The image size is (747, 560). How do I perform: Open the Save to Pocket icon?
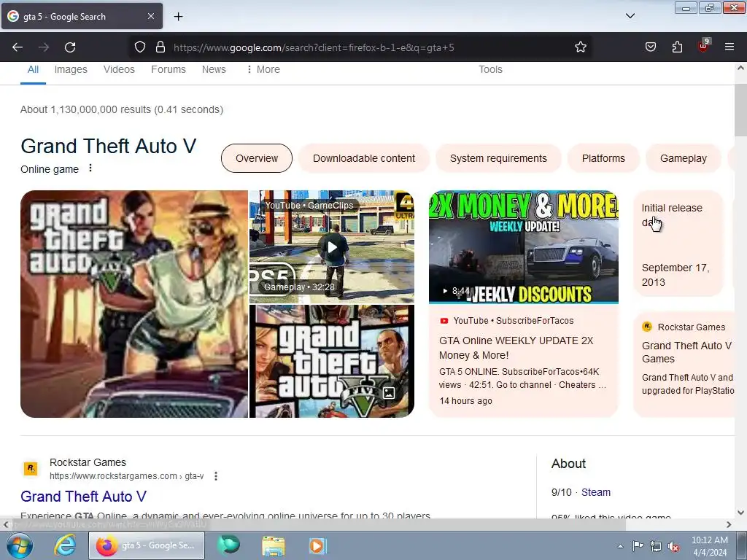pyautogui.click(x=651, y=47)
